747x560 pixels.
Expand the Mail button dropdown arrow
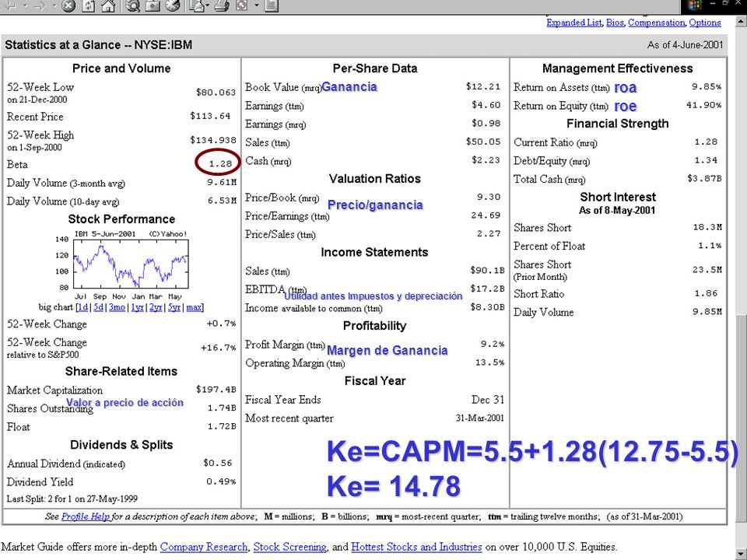[x=208, y=5]
